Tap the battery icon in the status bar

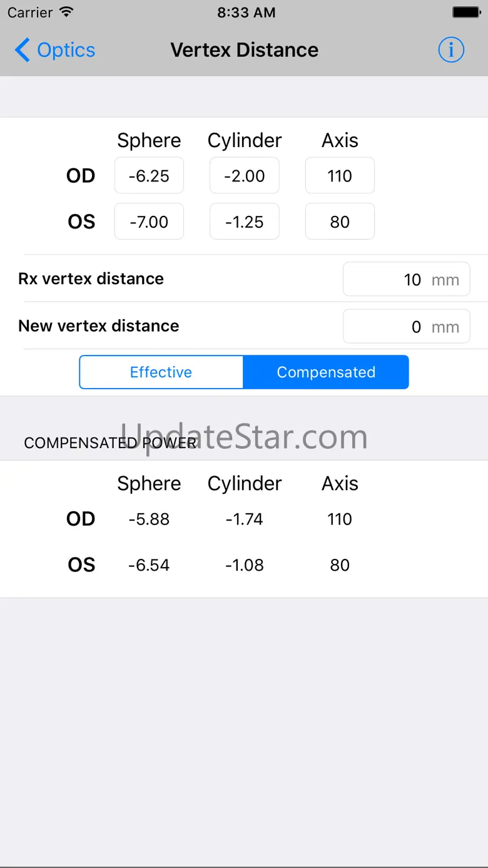pos(465,13)
